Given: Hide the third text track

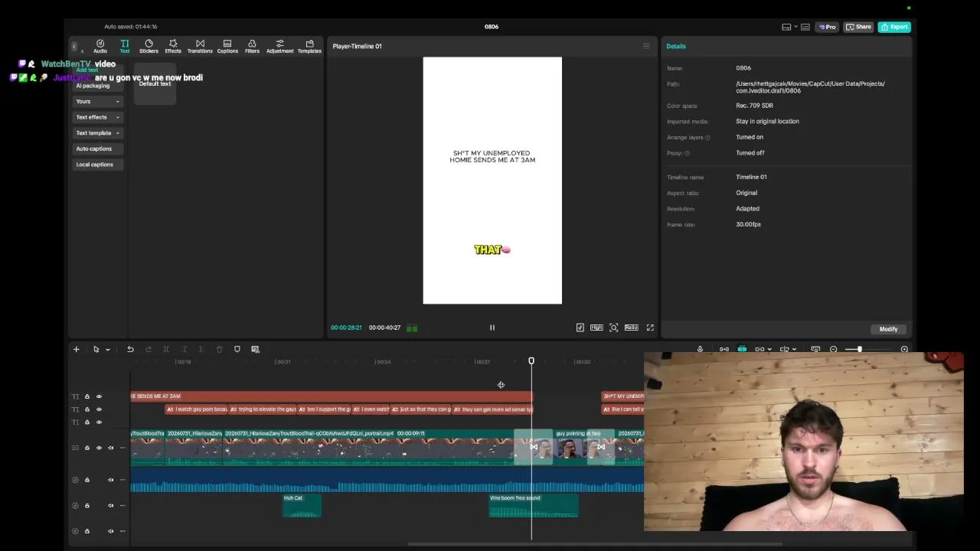Looking at the screenshot, I should (x=99, y=422).
